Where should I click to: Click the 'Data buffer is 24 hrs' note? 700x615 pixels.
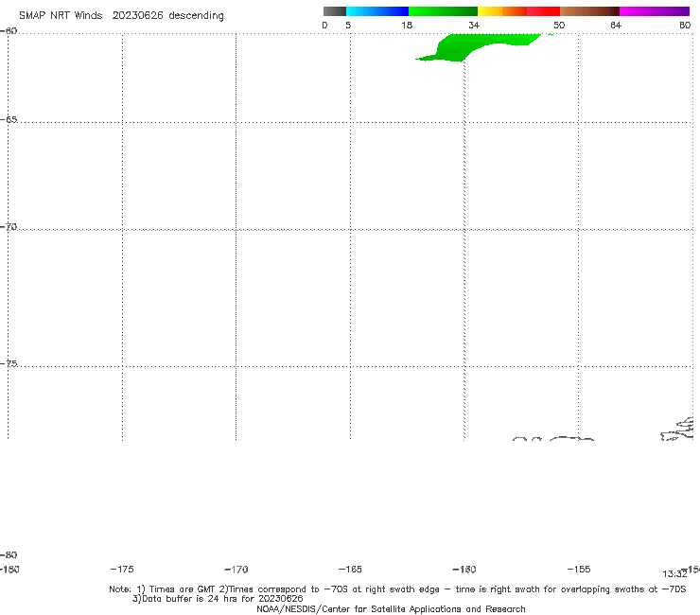pos(218,599)
